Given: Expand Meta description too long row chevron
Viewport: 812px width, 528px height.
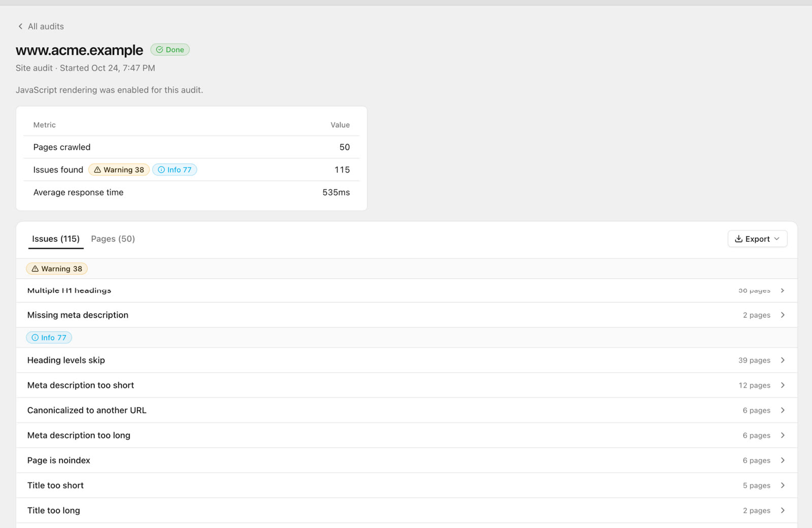Looking at the screenshot, I should tap(783, 435).
